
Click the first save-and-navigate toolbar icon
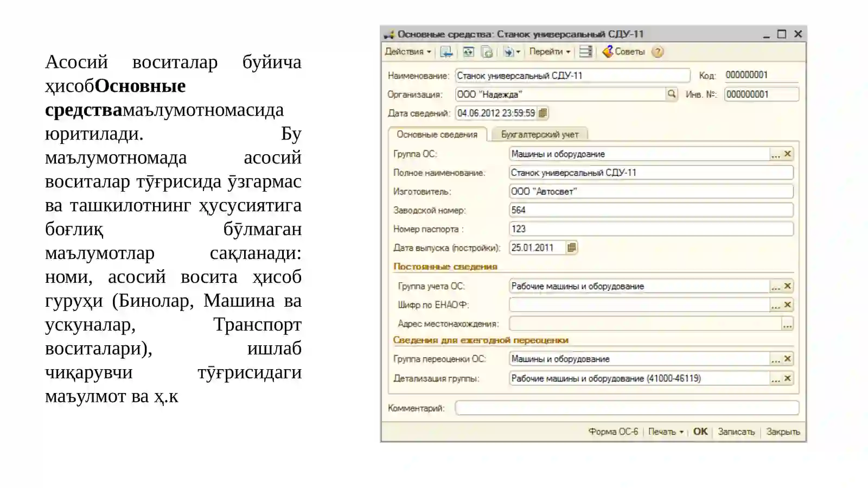(x=446, y=52)
